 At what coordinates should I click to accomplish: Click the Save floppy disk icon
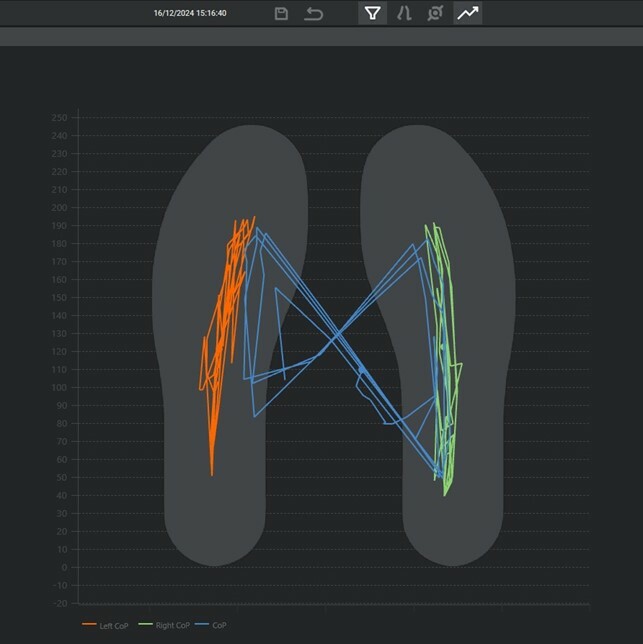click(281, 13)
